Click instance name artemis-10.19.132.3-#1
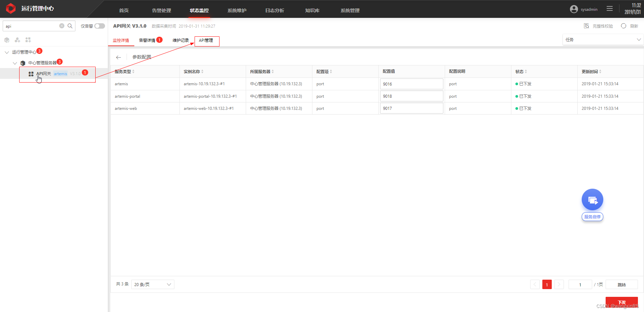644x312 pixels. pos(204,84)
